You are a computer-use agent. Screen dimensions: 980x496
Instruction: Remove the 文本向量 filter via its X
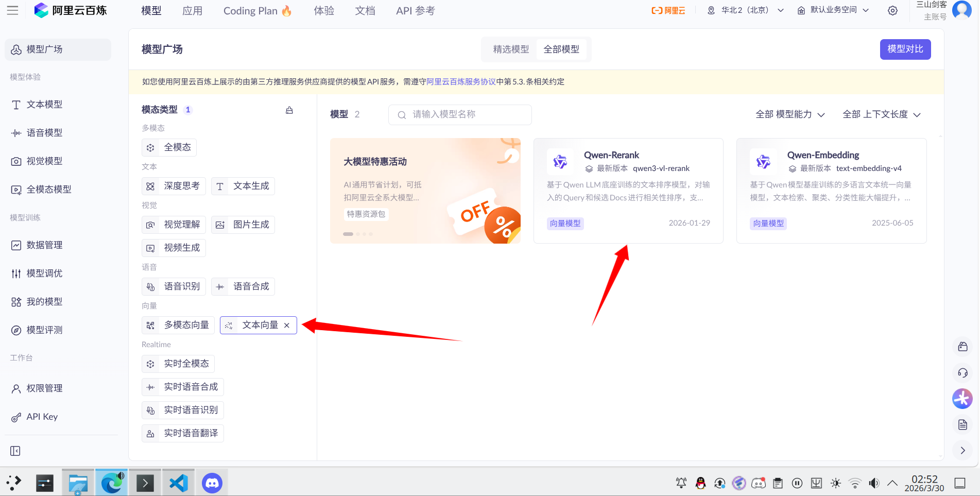point(287,325)
